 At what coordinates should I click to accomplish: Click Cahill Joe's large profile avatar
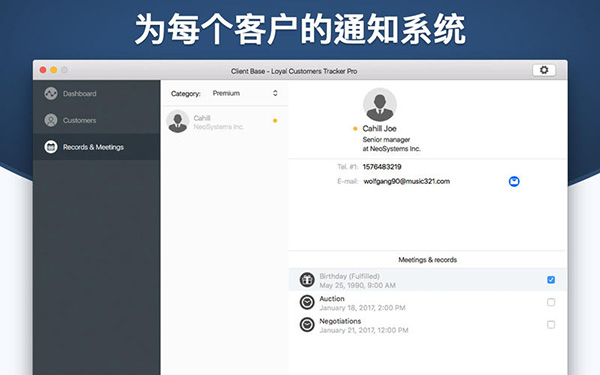380,105
